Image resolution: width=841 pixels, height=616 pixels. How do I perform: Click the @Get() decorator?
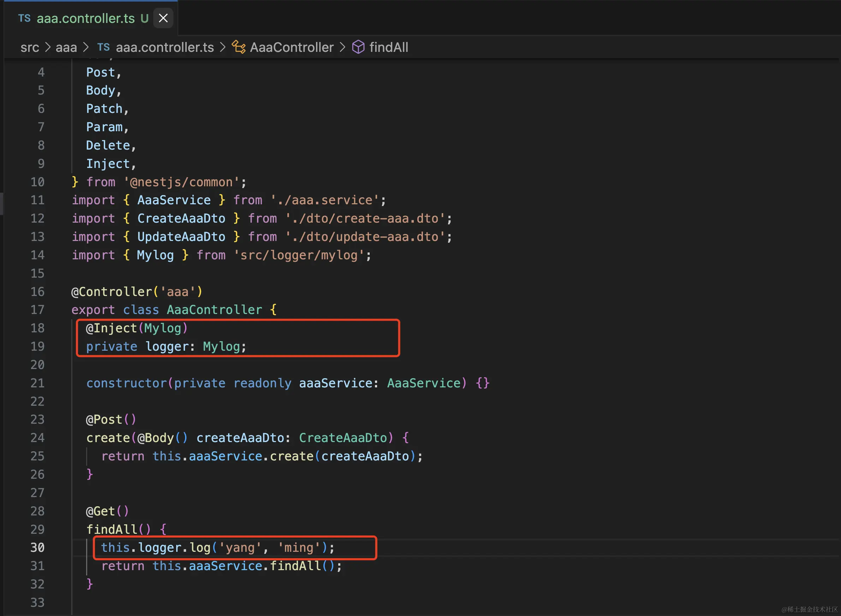point(107,511)
